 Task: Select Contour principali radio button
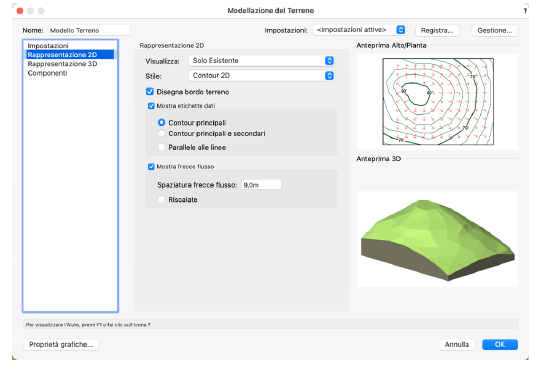[x=162, y=122]
